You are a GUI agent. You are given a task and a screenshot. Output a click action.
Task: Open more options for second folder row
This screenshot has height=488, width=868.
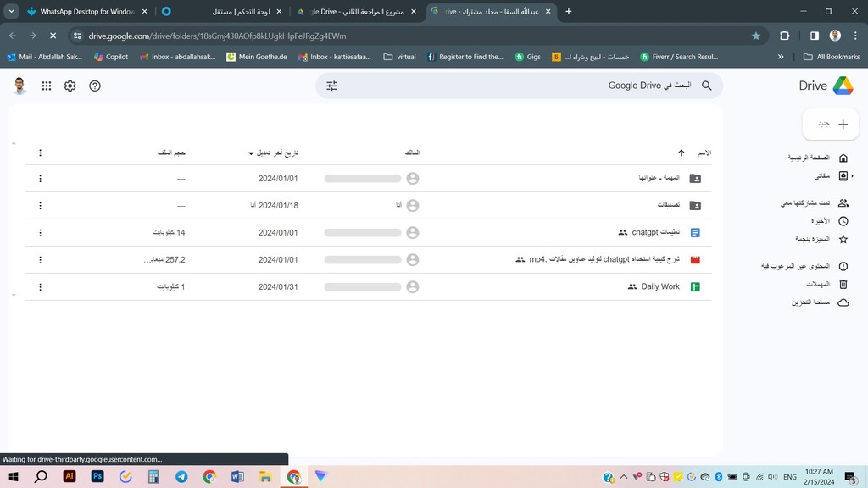[x=40, y=206]
